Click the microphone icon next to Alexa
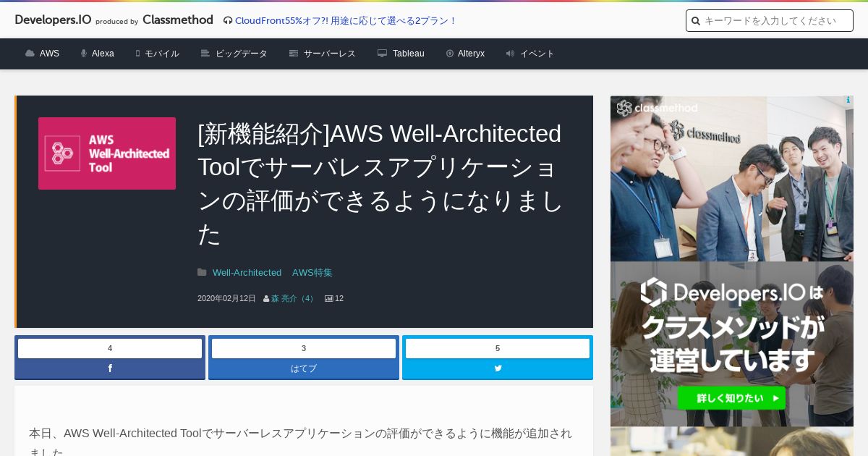868x456 pixels. [84, 54]
